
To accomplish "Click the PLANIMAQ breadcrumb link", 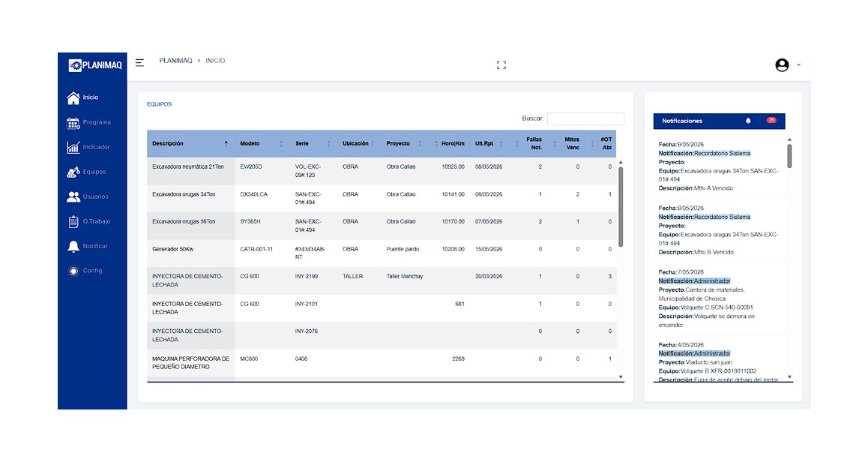I will [175, 61].
